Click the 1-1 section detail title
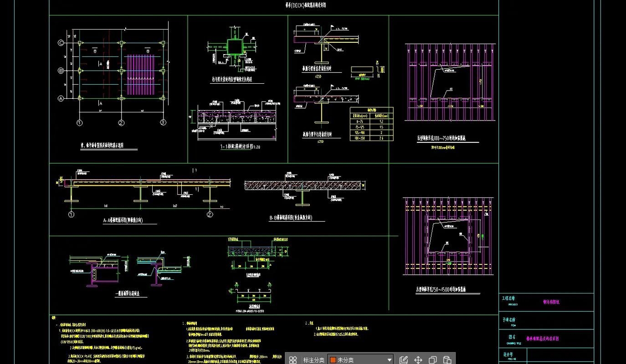The width and height of the screenshot is (626, 364). point(240,147)
